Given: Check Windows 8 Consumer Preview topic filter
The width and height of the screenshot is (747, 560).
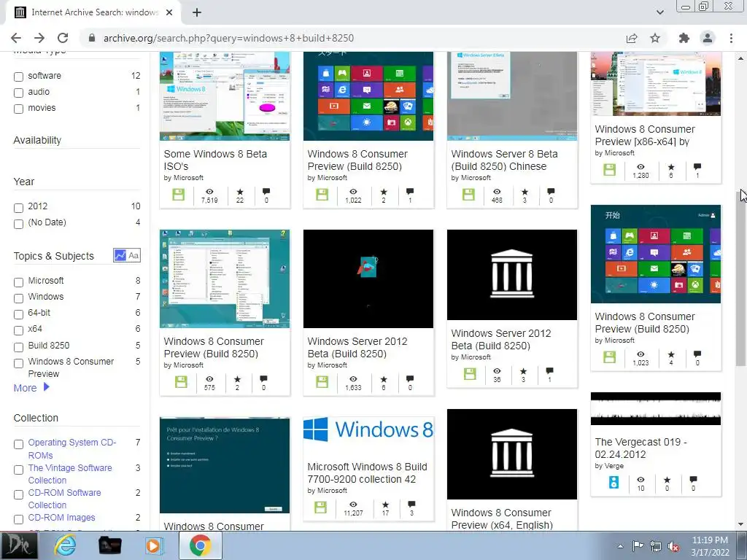Looking at the screenshot, I should (18, 363).
